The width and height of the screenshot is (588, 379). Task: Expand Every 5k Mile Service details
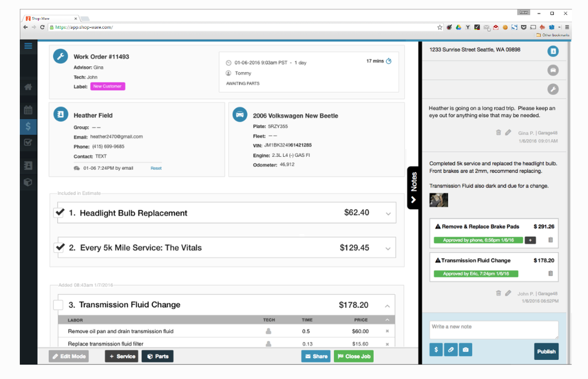click(x=388, y=249)
